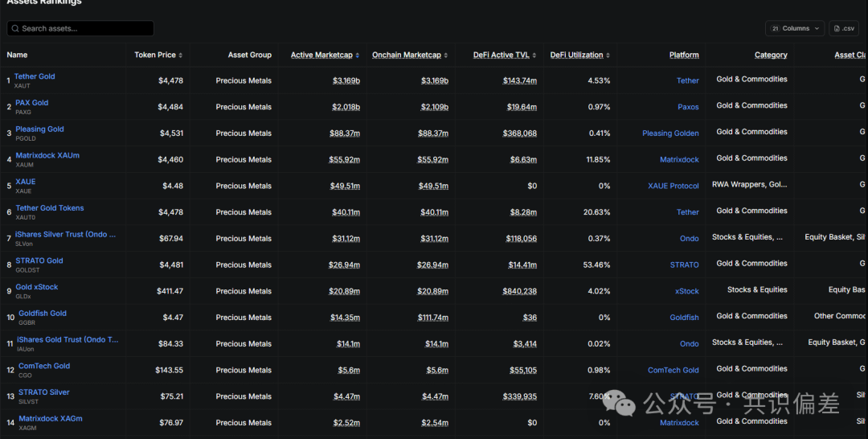The width and height of the screenshot is (868, 439).
Task: Open the Matrixdock XAGm asset link
Action: coord(51,419)
